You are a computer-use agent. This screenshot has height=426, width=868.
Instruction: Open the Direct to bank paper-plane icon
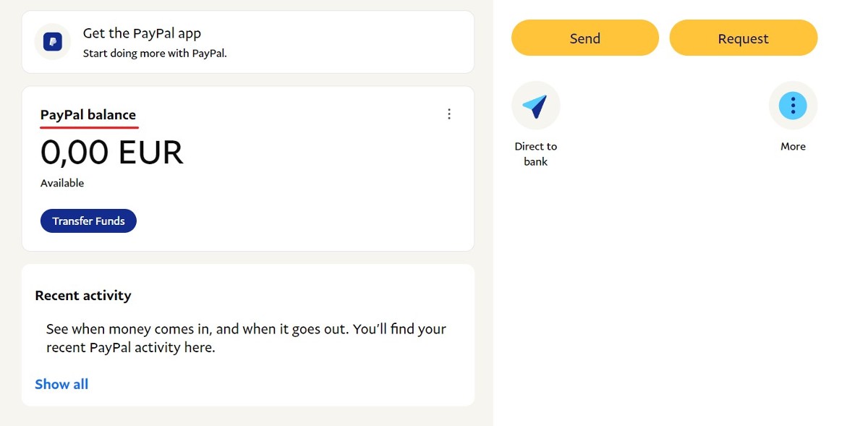point(535,106)
